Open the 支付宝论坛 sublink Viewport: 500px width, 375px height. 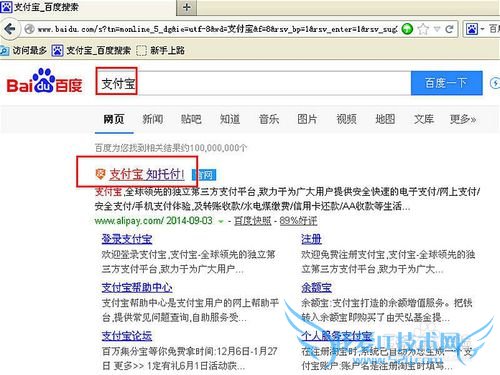coord(127,336)
